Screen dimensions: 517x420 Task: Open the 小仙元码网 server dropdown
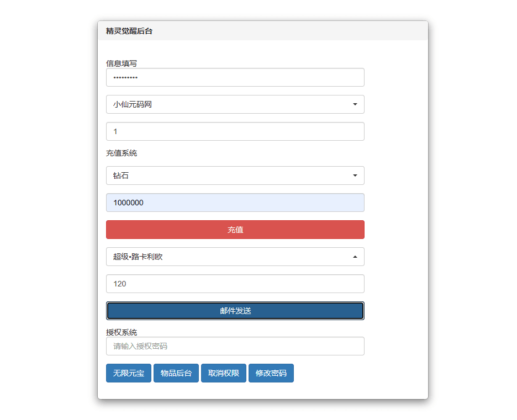(235, 104)
